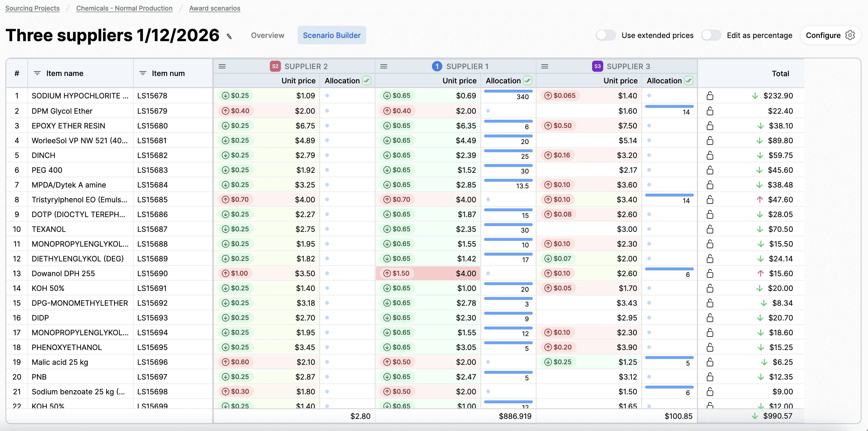The height and width of the screenshot is (431, 868).
Task: Enable the Use extended prices switch
Action: click(606, 35)
